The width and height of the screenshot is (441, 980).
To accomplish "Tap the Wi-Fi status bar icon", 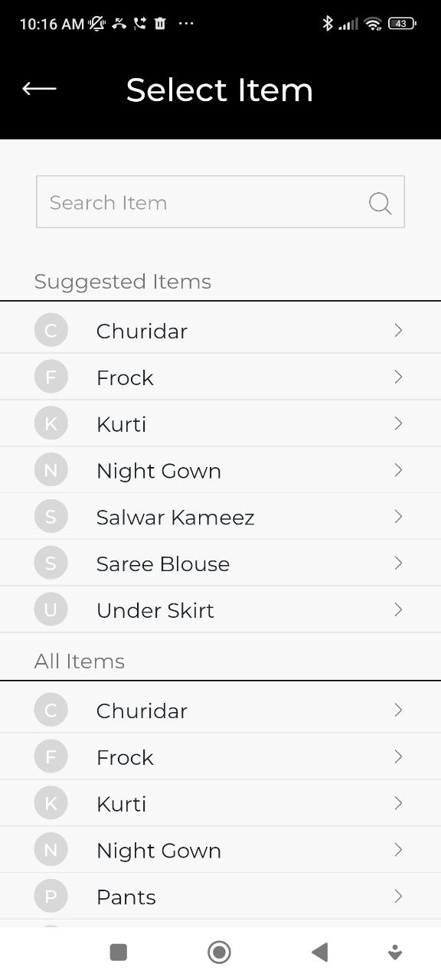I will coord(372,24).
